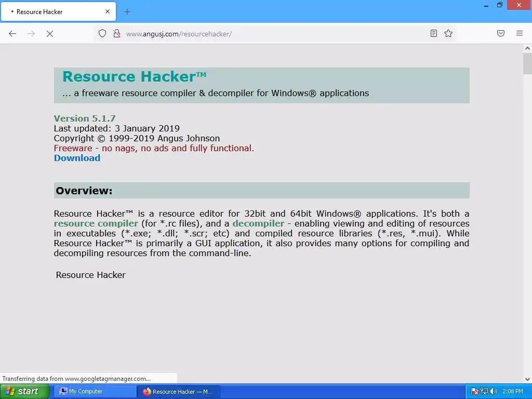Viewport: 532px width, 399px height.
Task: Click the 'Resource Hacker' image placeholder text
Action: pyautogui.click(x=90, y=275)
